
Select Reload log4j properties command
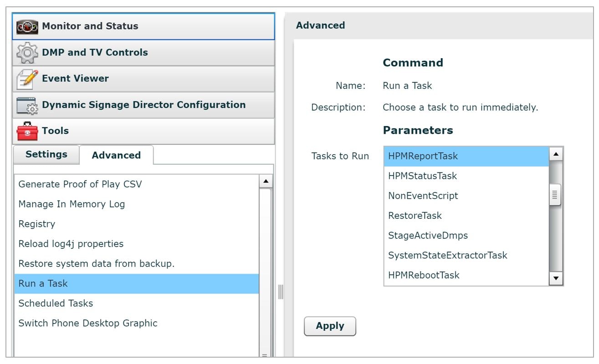click(137, 244)
